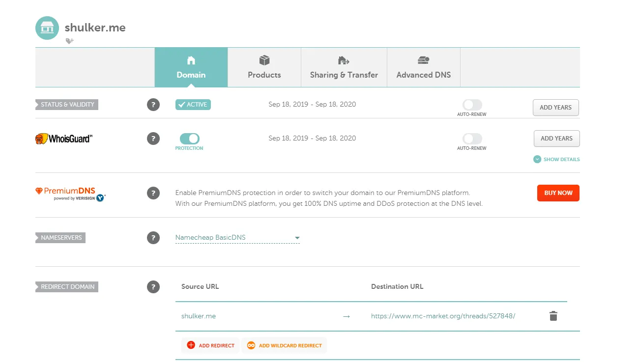Turn off WhoisGuard Protection switch
This screenshot has height=364, width=637.
point(190,139)
